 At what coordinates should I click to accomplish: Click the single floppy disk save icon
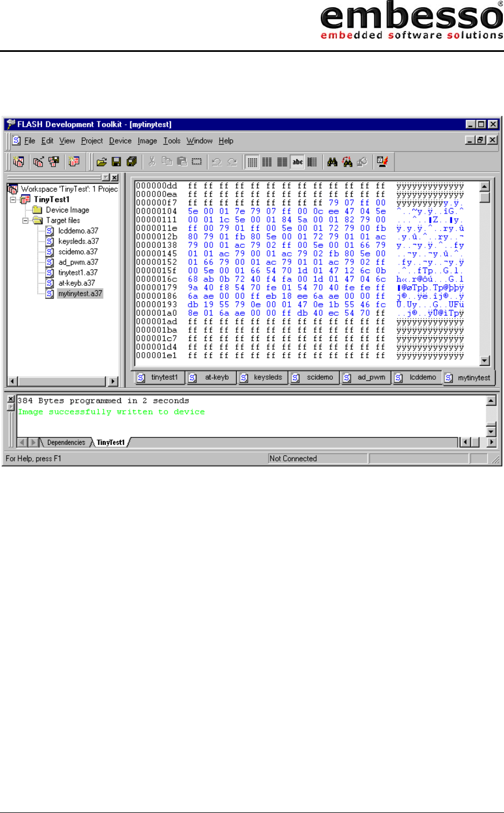point(116,162)
